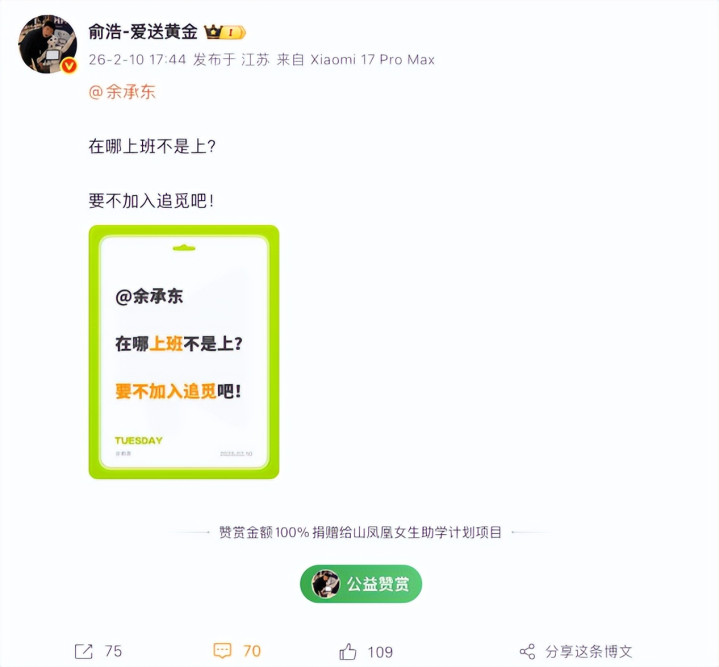
Task: Open username 俞浩-爱送黄金 profile
Action: pos(143,32)
